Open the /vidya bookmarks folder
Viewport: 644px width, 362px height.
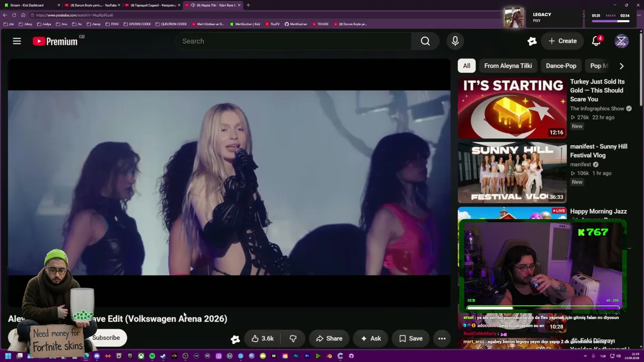click(x=44, y=24)
